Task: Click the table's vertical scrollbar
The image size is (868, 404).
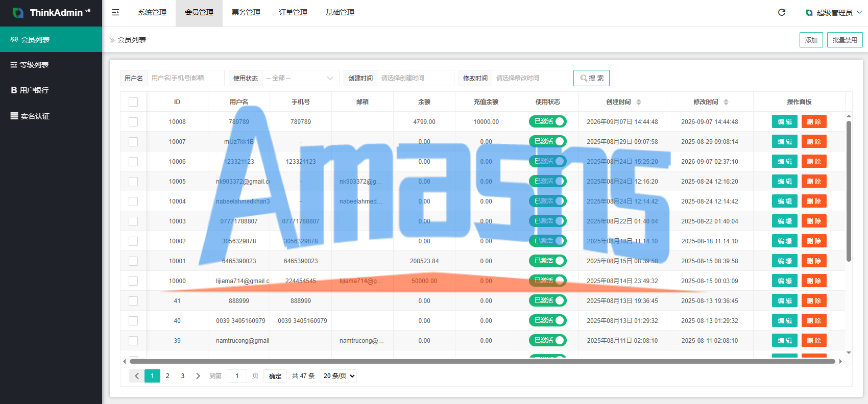Action: point(849,191)
